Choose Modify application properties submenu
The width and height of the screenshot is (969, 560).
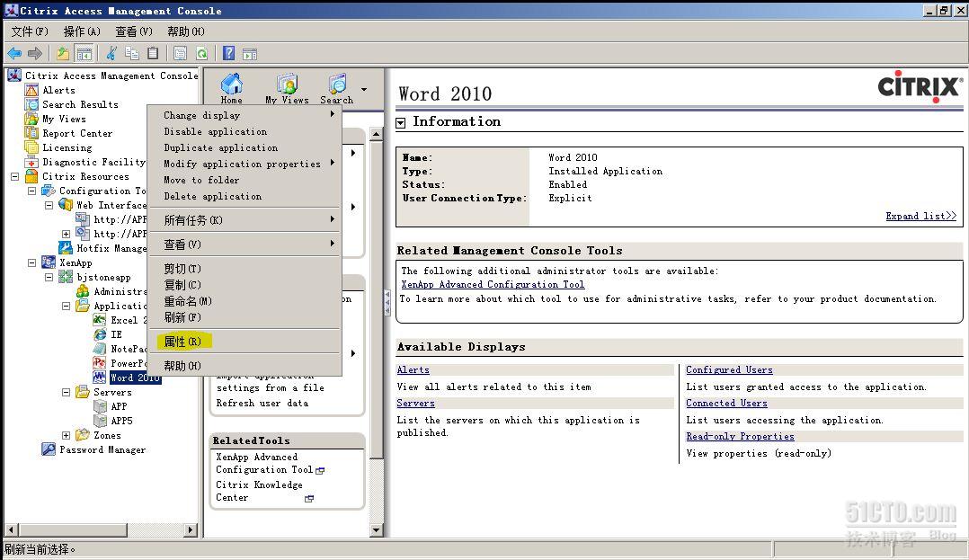[x=244, y=164]
